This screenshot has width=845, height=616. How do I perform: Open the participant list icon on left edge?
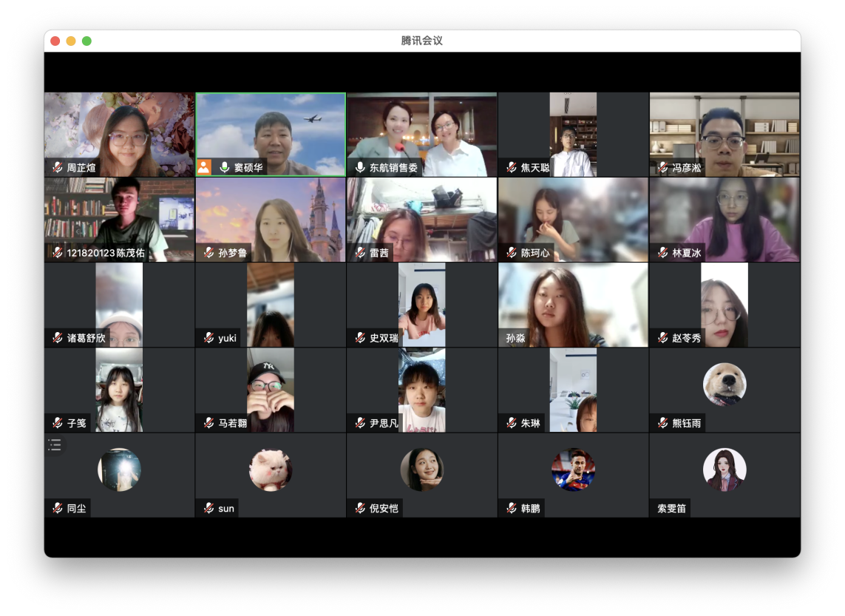point(55,444)
